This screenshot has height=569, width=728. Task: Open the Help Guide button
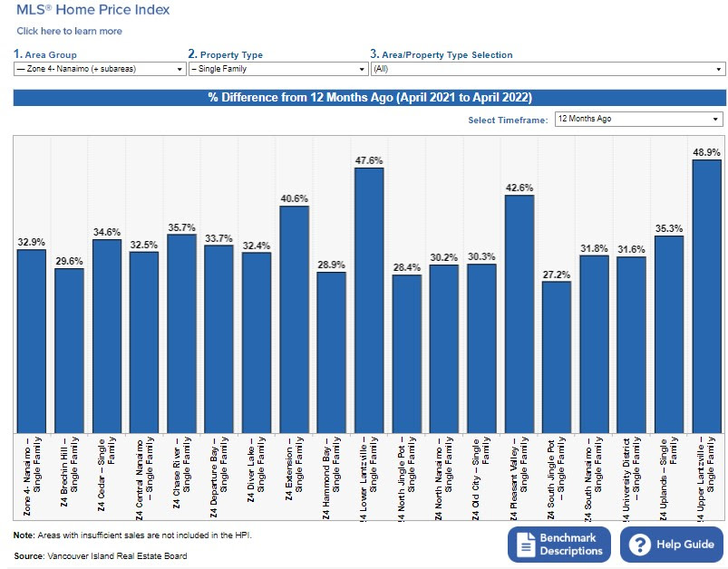point(671,545)
